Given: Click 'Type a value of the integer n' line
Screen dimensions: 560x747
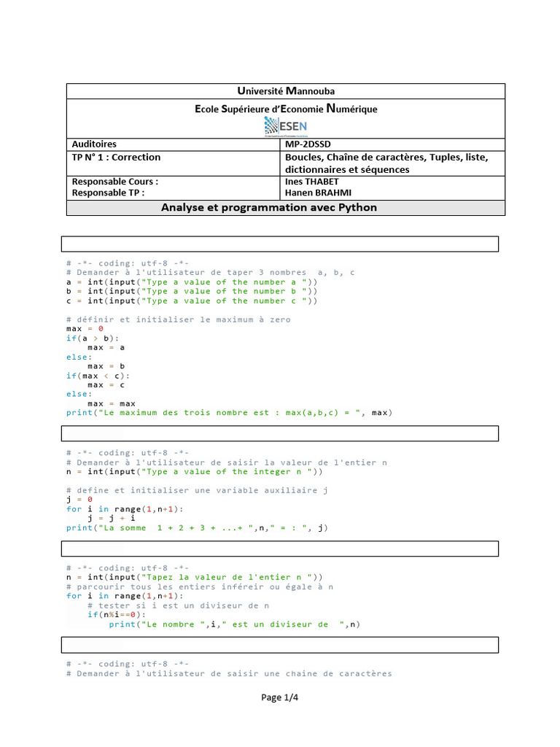Looking at the screenshot, I should [194, 472].
